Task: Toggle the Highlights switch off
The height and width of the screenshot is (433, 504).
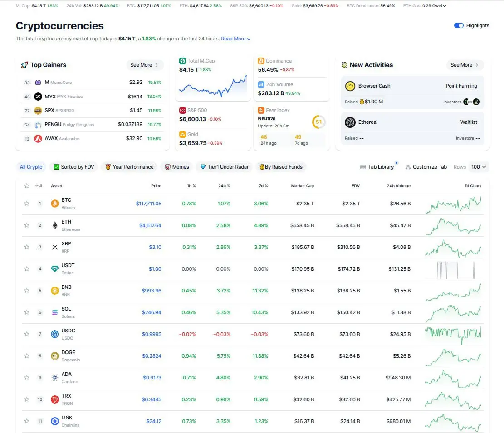Action: point(459,25)
